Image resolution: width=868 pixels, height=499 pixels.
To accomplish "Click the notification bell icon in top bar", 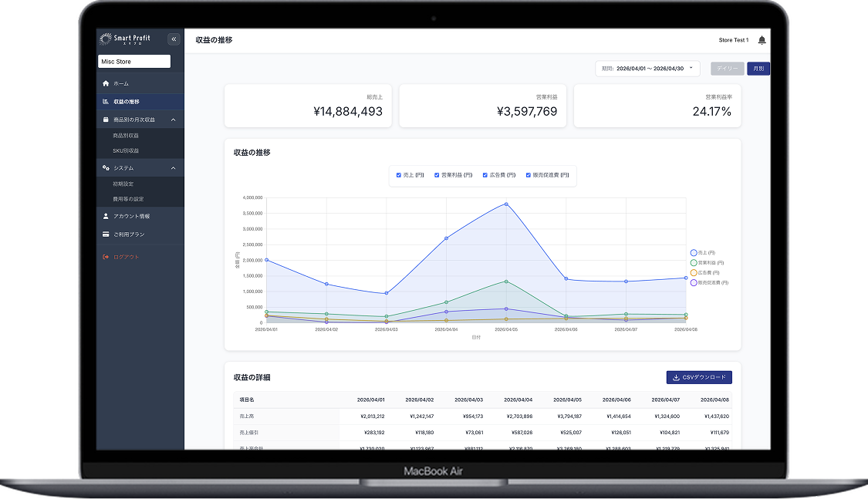I will pyautogui.click(x=762, y=39).
